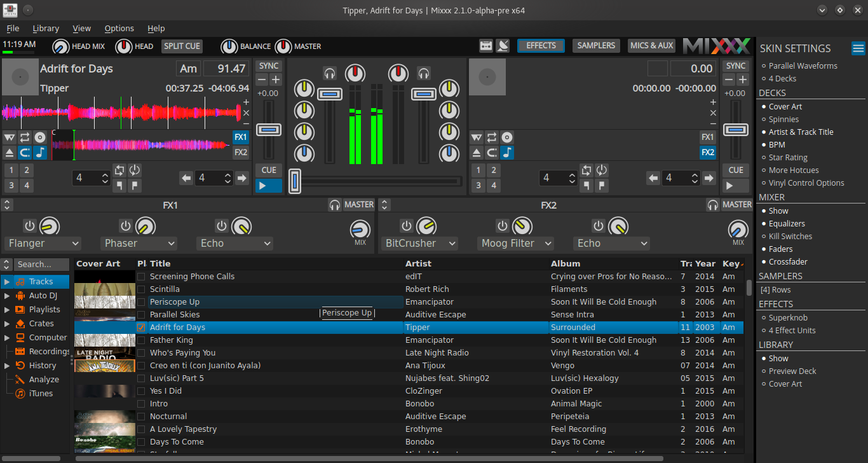The height and width of the screenshot is (463, 868).
Task: Toggle slip mode icon on the left deck
Action: click(x=10, y=137)
